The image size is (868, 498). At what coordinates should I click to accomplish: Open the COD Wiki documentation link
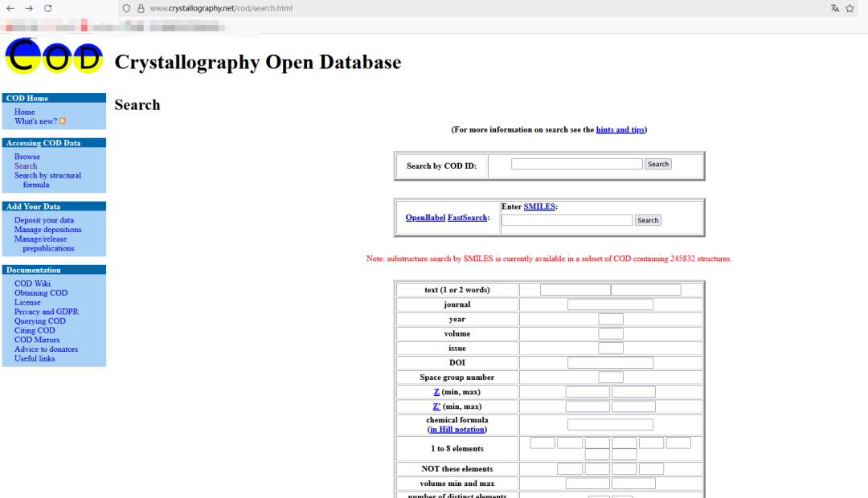[32, 284]
